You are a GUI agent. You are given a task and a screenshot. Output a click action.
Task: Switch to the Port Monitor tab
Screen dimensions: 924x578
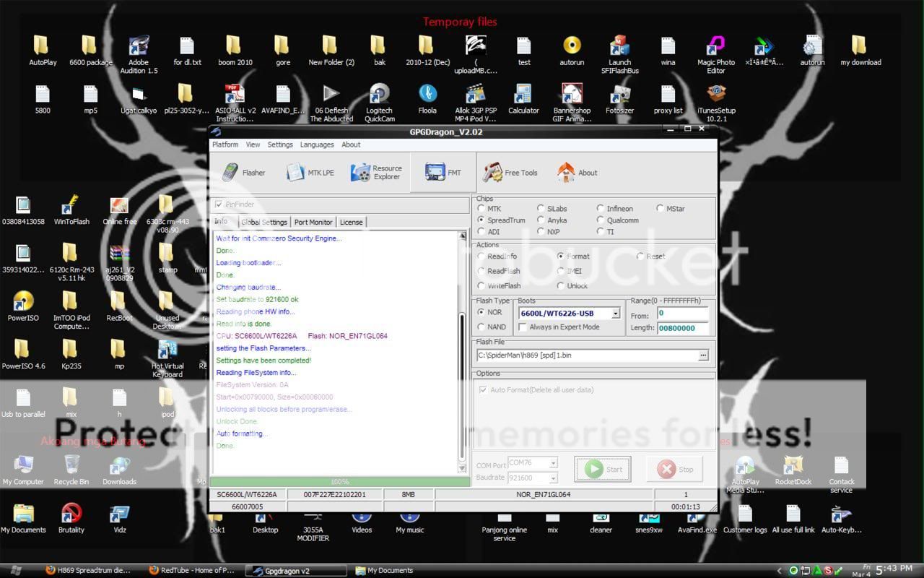pos(313,223)
